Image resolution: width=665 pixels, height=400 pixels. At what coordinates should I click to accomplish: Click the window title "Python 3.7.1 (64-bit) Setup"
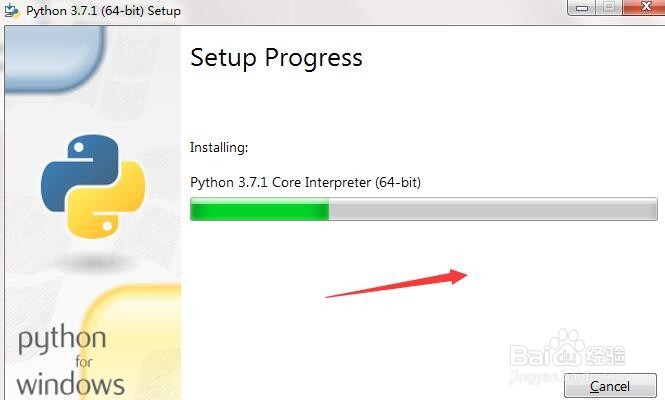pos(106,11)
